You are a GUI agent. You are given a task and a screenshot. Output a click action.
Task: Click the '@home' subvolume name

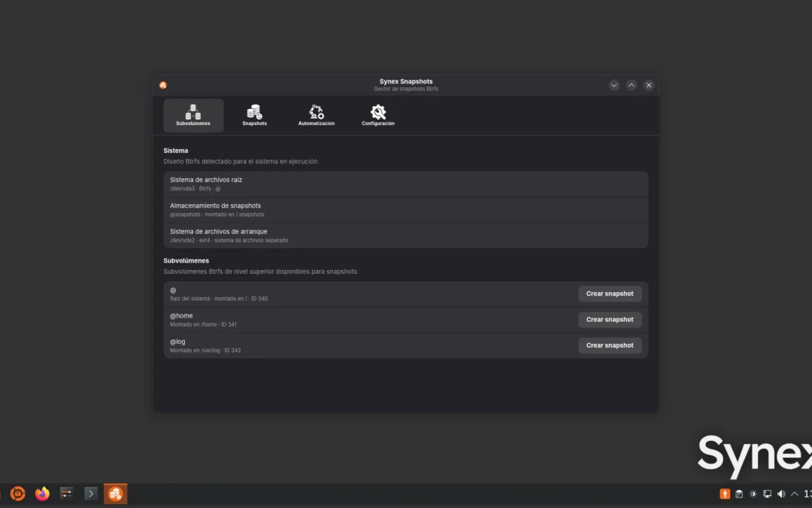181,315
